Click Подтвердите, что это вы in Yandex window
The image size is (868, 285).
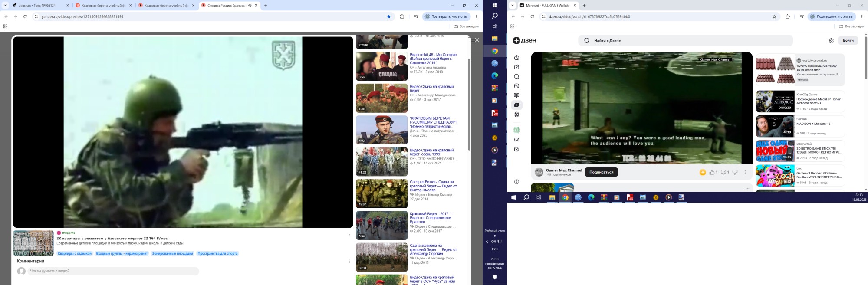click(446, 16)
